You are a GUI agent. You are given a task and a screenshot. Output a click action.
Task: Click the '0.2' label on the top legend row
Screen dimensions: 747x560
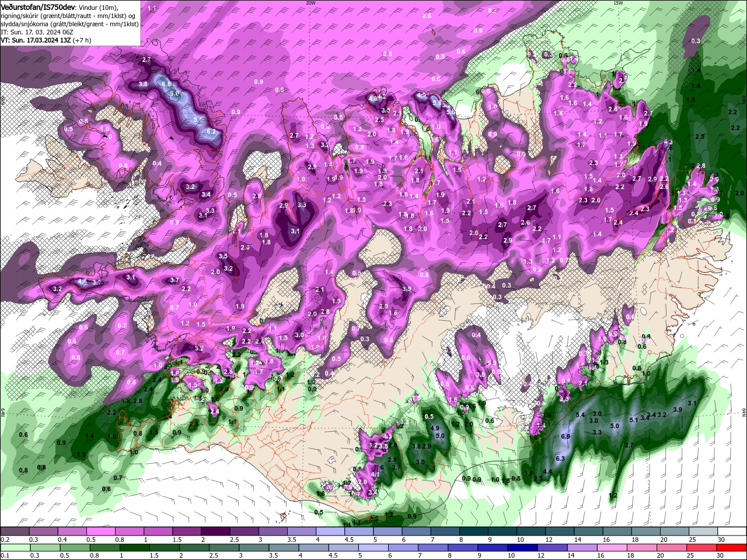point(5,539)
